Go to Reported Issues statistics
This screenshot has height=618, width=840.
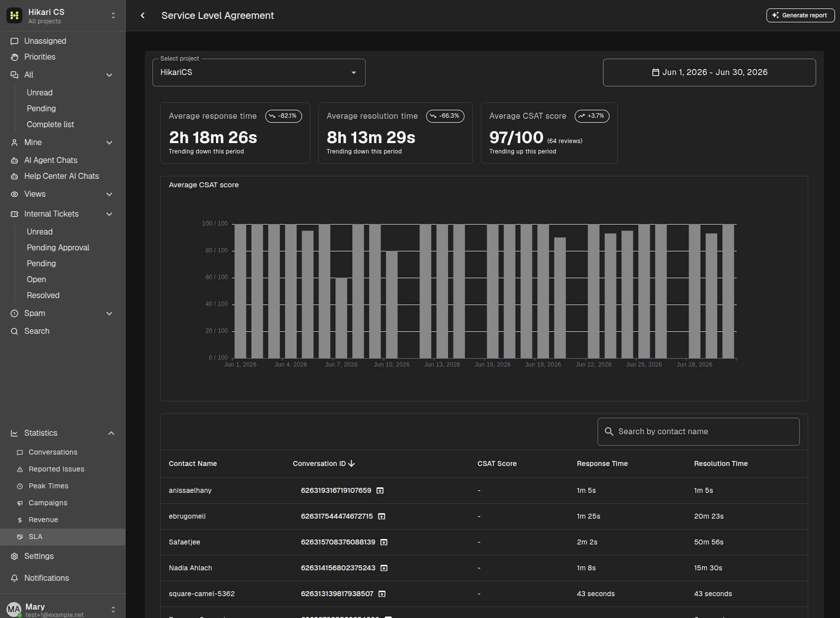(57, 469)
